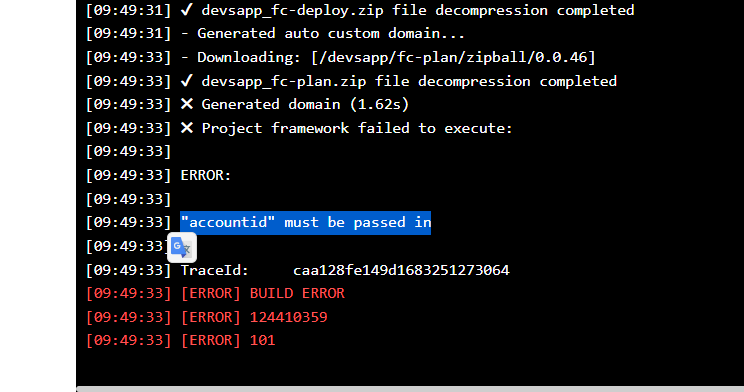This screenshot has width=744, height=392.
Task: Click the red timestamp beside BUILD ERROR
Action: pos(128,294)
